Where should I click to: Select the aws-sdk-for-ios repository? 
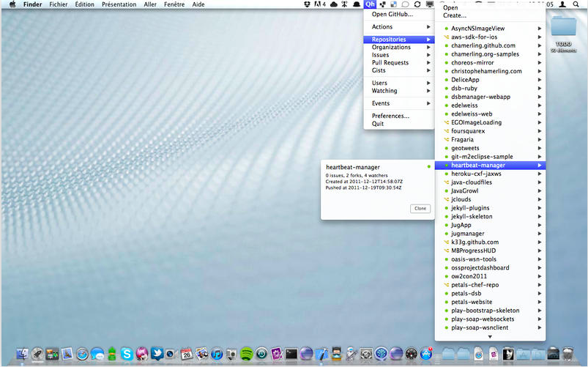point(490,37)
